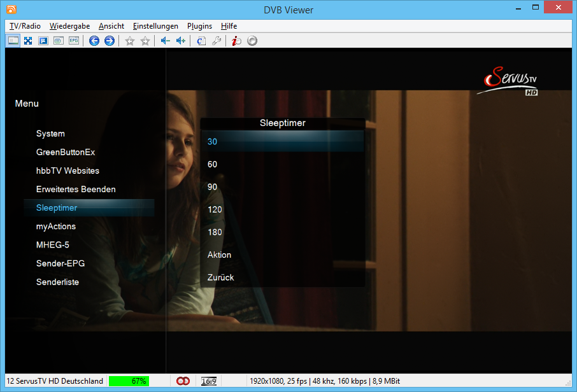The width and height of the screenshot is (577, 392).
Task: Select 60 minutes in Sleeptimer list
Action: click(213, 164)
